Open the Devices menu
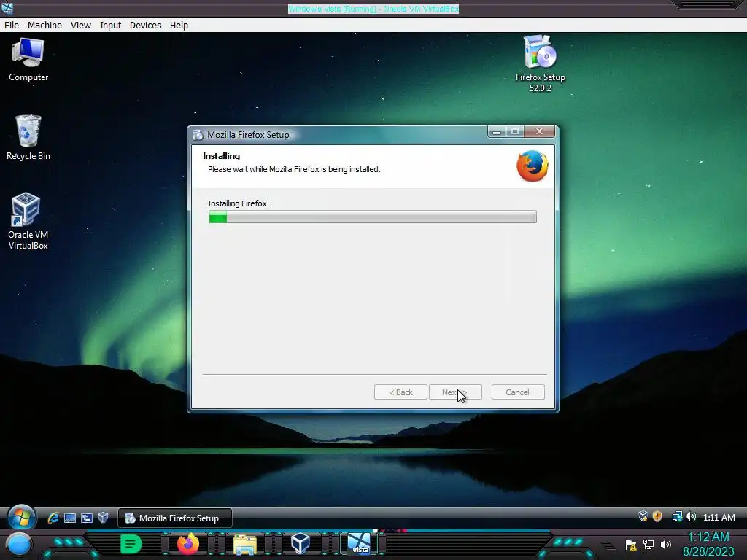 click(x=145, y=26)
